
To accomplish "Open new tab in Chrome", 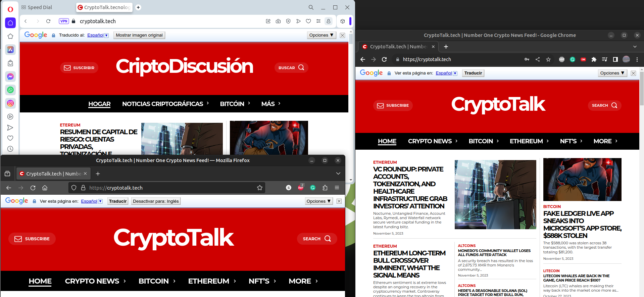I will coord(446,47).
